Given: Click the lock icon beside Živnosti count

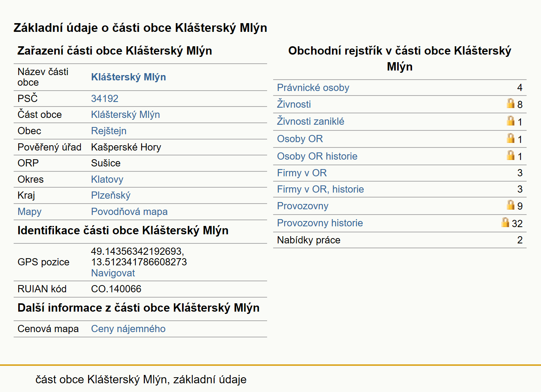Looking at the screenshot, I should 511,103.
